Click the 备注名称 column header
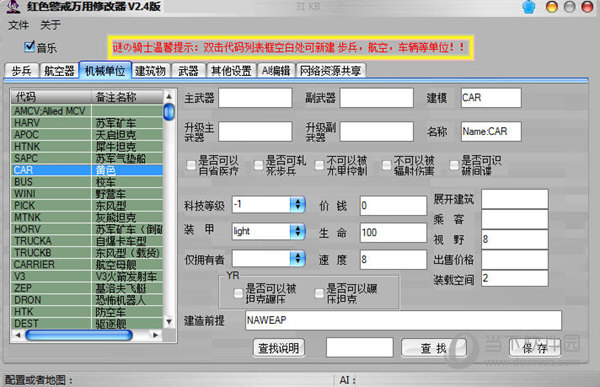The height and width of the screenshot is (387, 600). click(127, 97)
